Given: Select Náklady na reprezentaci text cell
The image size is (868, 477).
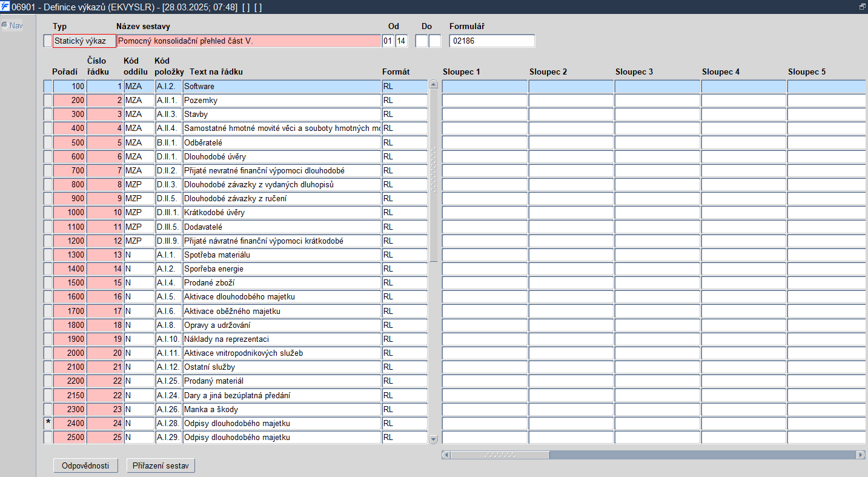Looking at the screenshot, I should pyautogui.click(x=282, y=339).
